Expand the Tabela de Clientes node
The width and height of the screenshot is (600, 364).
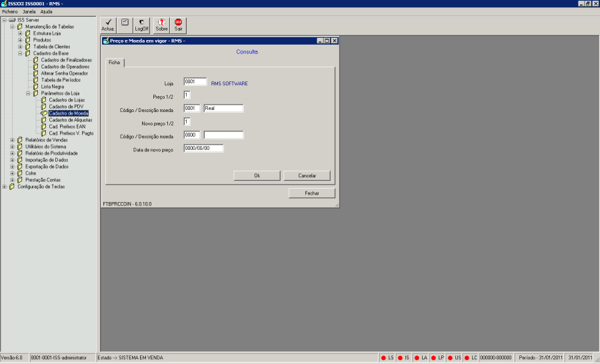[x=20, y=47]
